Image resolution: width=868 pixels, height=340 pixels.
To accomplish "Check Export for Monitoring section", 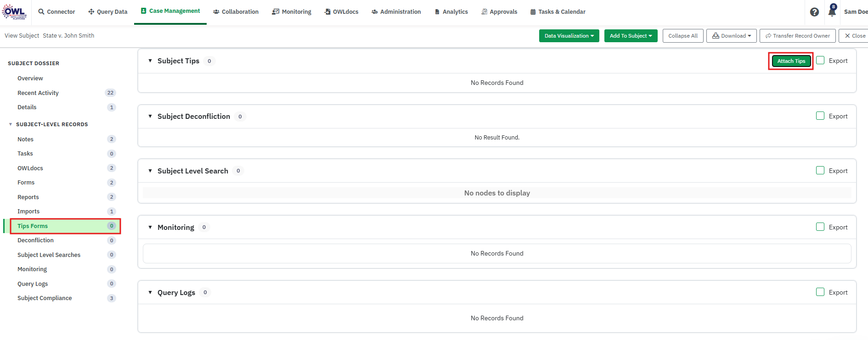I will [x=820, y=227].
